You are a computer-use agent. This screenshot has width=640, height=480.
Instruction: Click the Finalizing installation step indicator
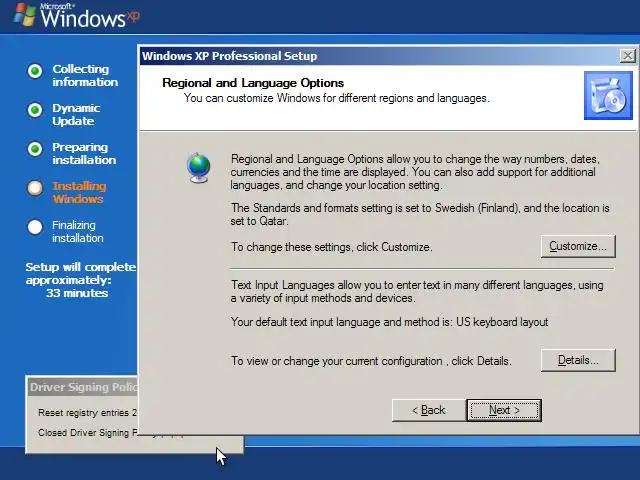(35, 227)
